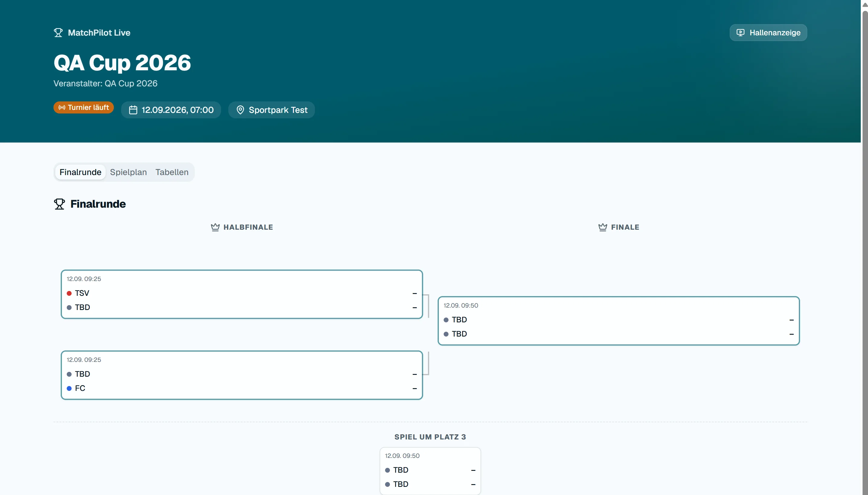This screenshot has width=868, height=495.
Task: Click the MatchPilot Live trophy icon
Action: 58,33
